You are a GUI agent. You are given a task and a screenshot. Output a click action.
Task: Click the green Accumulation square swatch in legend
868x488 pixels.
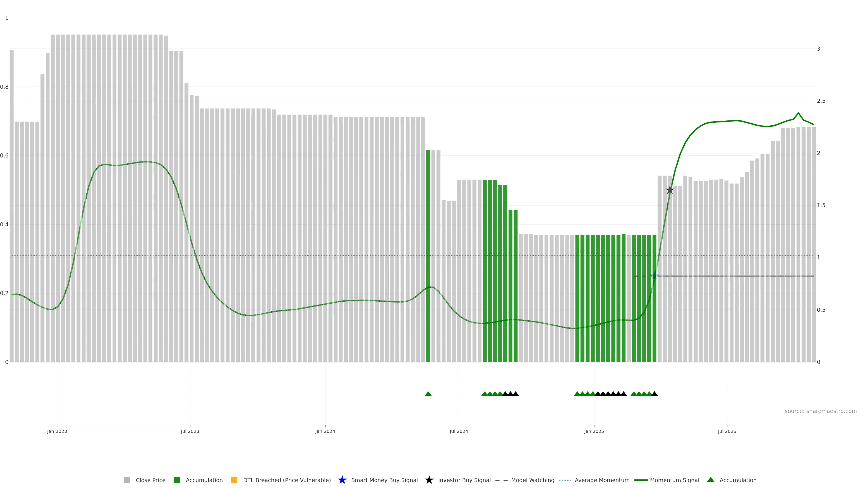pos(177,480)
